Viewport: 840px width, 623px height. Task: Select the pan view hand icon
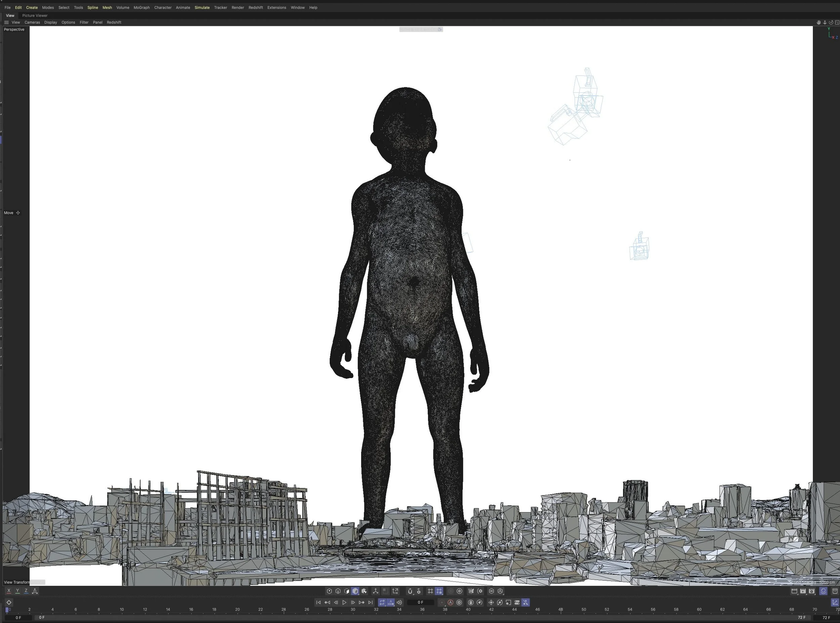click(818, 22)
